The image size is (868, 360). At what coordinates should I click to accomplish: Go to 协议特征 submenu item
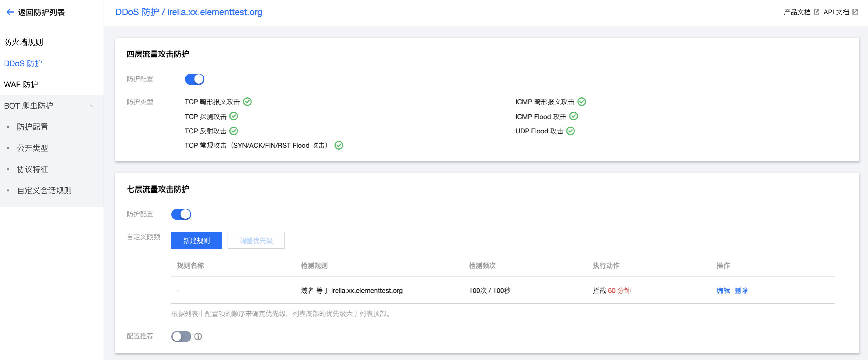click(x=32, y=169)
